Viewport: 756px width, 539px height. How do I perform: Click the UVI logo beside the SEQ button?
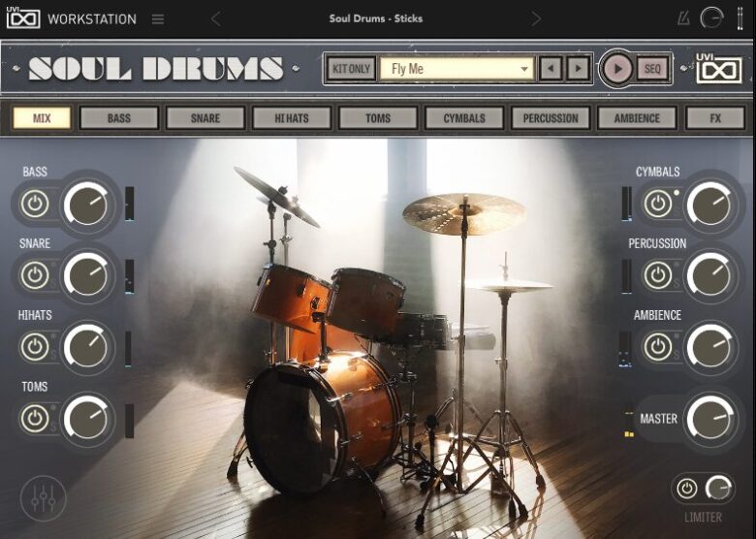pyautogui.click(x=719, y=68)
